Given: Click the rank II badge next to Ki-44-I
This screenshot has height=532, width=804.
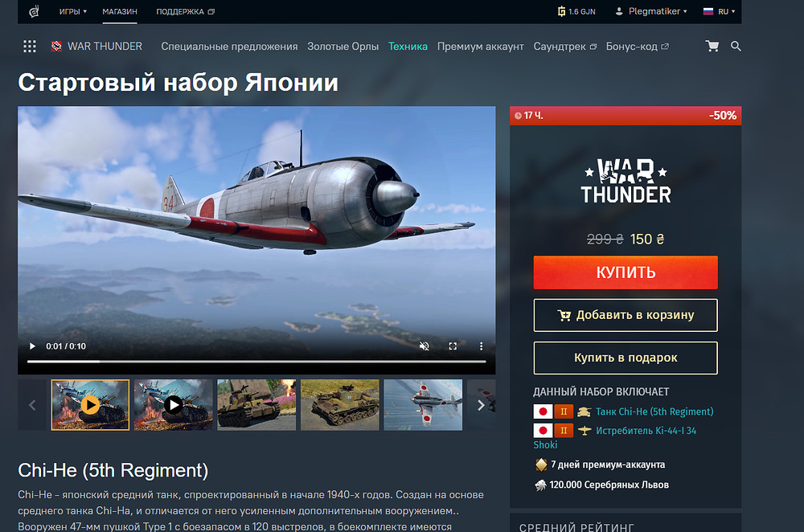Looking at the screenshot, I should pos(564,431).
